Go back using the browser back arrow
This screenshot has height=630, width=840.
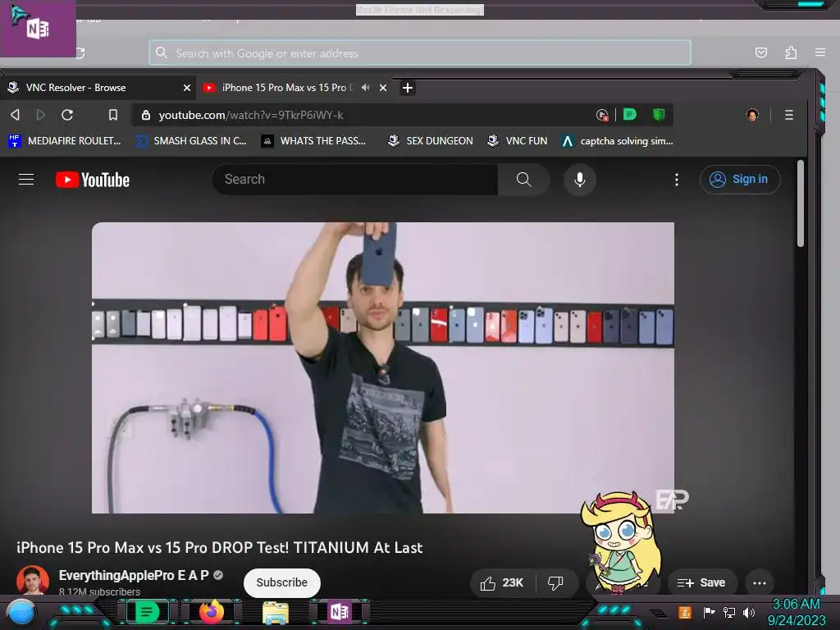(15, 115)
